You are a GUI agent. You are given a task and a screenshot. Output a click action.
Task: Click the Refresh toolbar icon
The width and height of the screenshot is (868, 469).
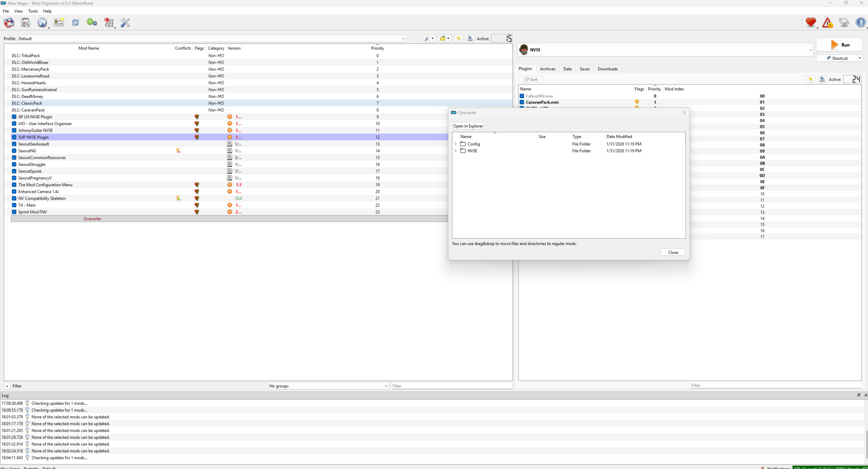[75, 22]
